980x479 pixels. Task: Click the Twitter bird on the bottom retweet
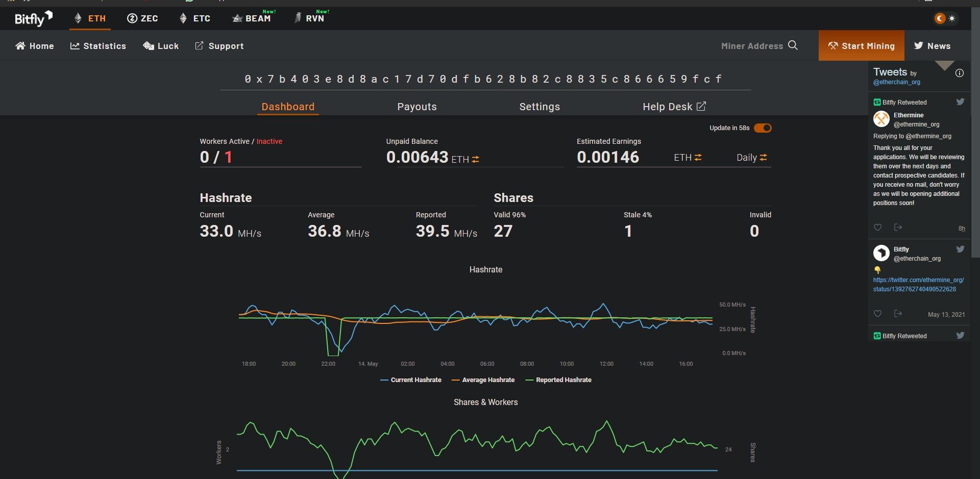click(x=960, y=335)
